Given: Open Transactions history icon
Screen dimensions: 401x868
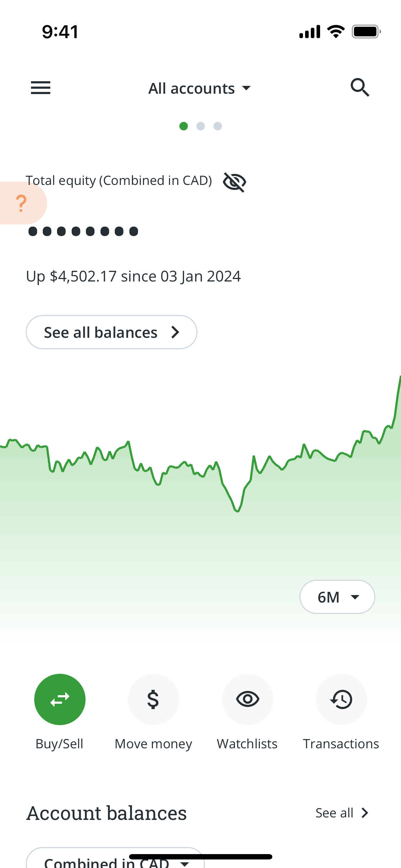Looking at the screenshot, I should click(341, 699).
